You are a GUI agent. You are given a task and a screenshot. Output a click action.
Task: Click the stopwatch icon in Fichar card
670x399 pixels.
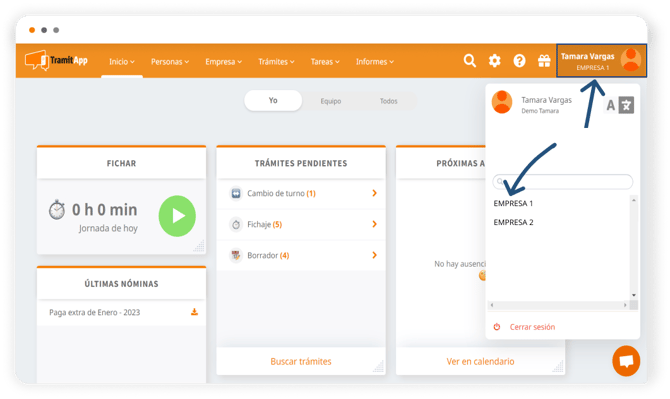56,209
